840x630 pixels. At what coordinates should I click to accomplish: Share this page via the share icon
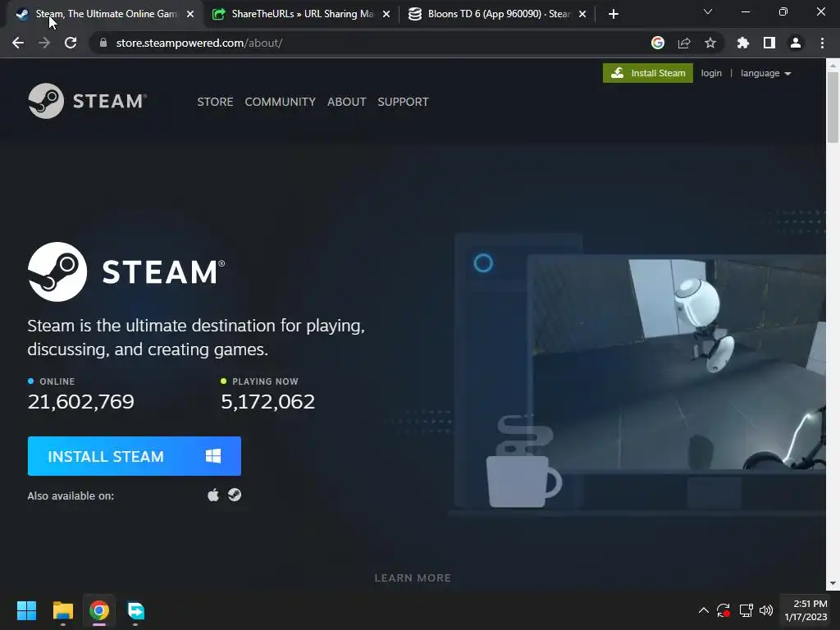pyautogui.click(x=684, y=43)
